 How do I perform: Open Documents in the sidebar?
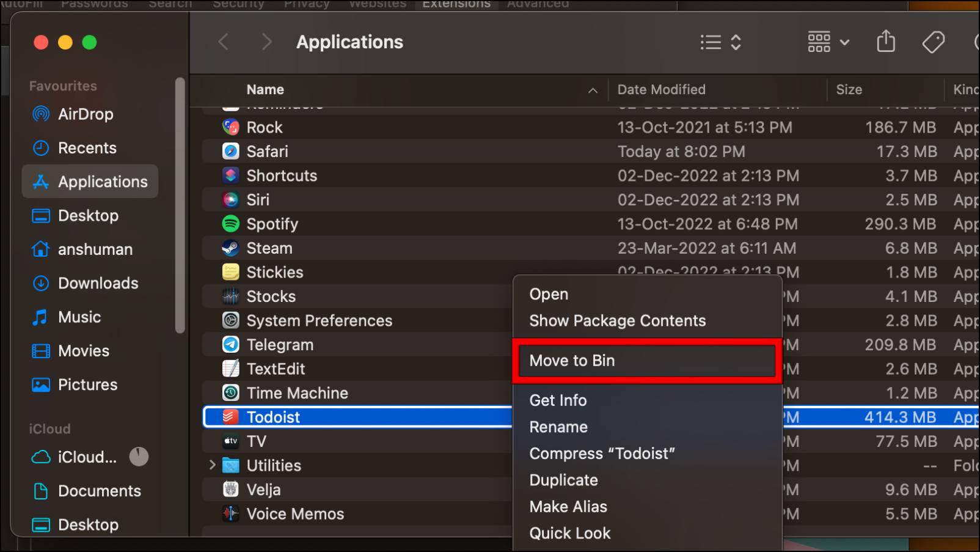pos(90,491)
